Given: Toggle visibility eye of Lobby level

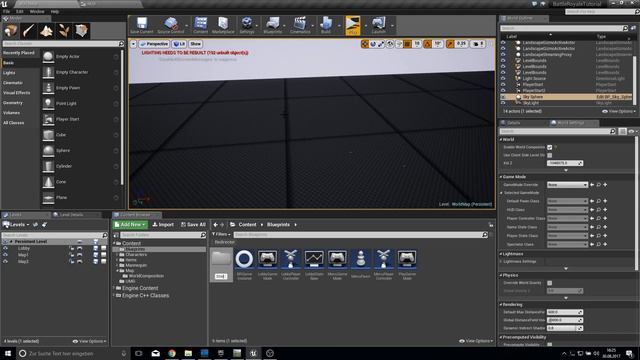Looking at the screenshot, I should (6, 248).
